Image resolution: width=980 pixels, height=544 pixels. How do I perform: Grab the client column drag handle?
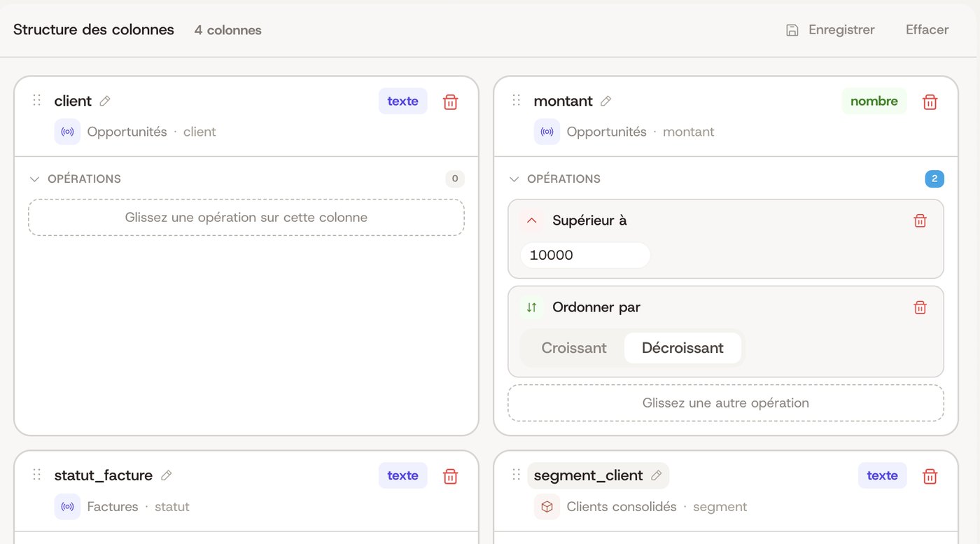tap(37, 100)
